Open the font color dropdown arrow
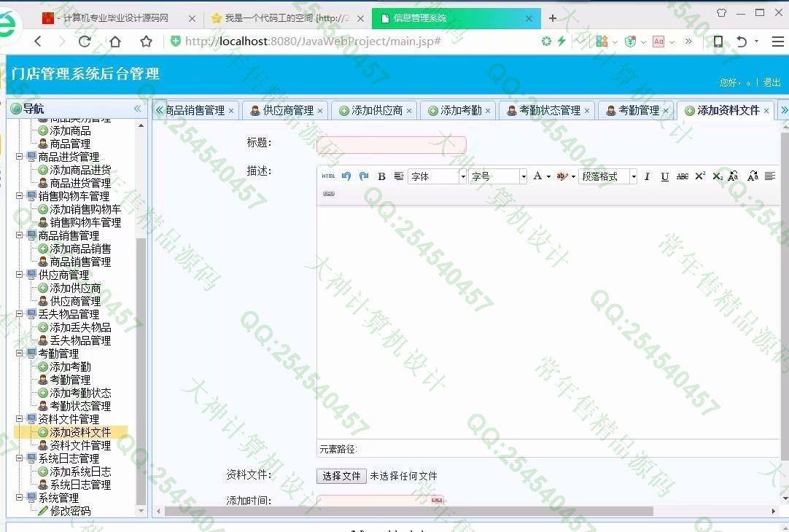 point(548,176)
